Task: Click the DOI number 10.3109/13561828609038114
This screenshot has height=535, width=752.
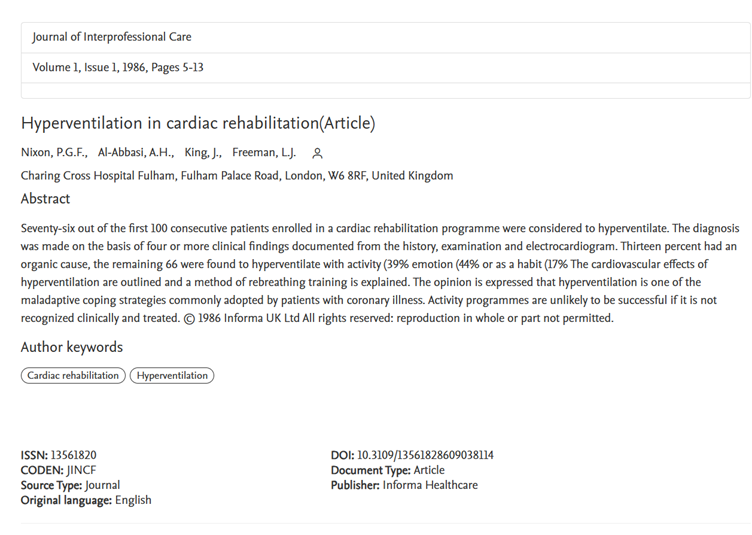Action: point(425,455)
